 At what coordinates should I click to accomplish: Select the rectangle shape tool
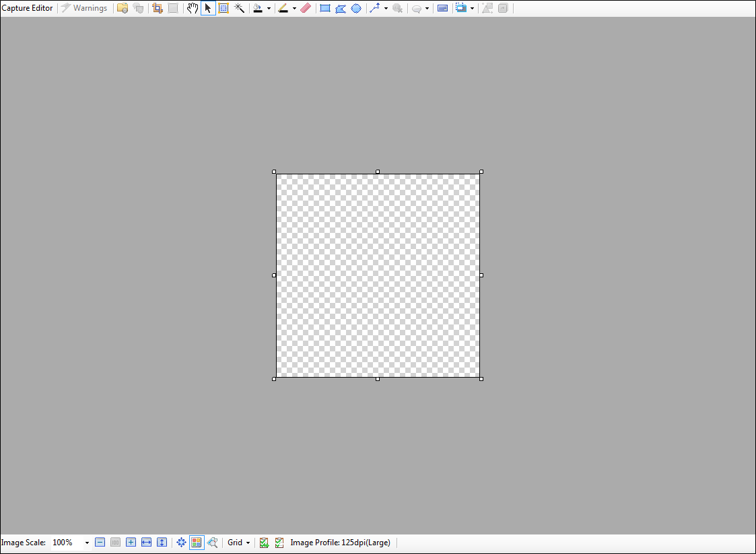(x=324, y=7)
